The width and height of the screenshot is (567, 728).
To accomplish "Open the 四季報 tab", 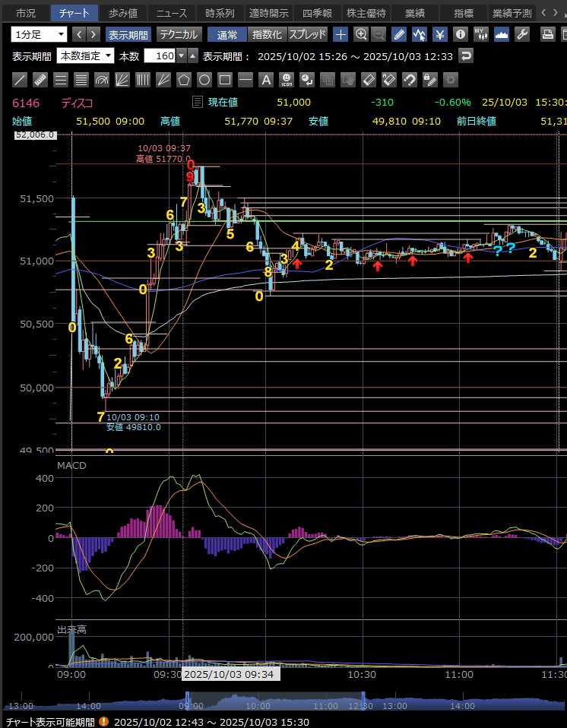I will click(x=317, y=13).
